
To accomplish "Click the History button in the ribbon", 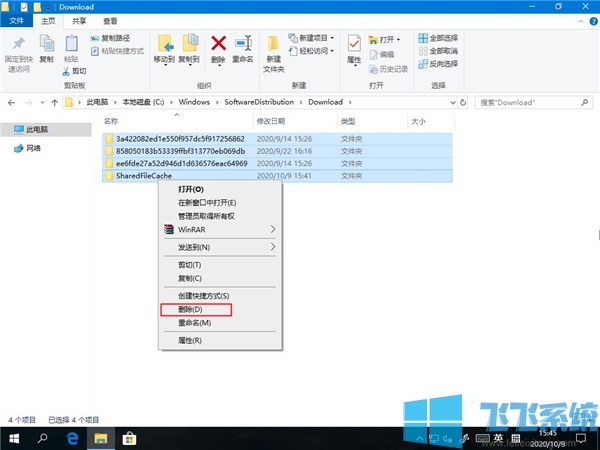I will (x=388, y=69).
